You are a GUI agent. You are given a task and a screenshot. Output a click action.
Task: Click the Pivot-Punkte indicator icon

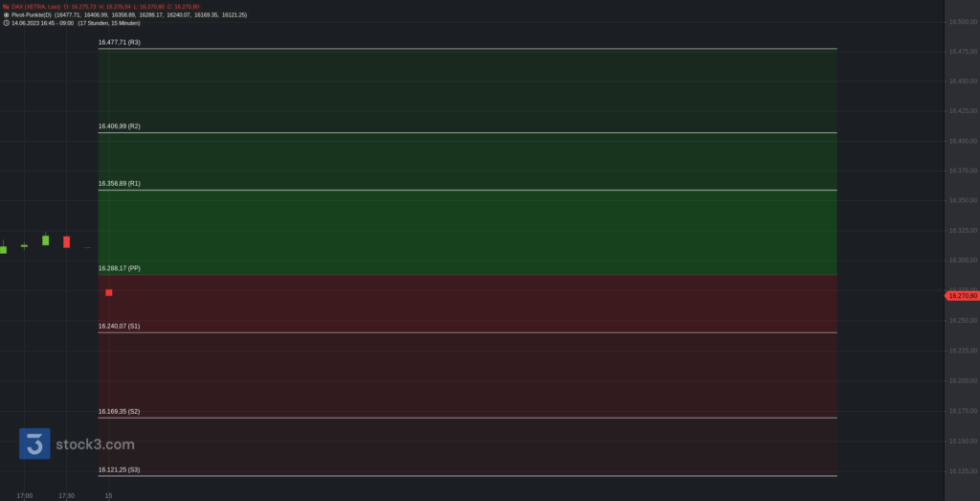6,15
